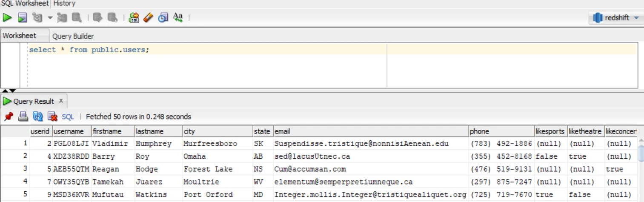Select the cell 'XDZ38RDD'
Screen dimensions: 644x202
[x=72, y=156]
